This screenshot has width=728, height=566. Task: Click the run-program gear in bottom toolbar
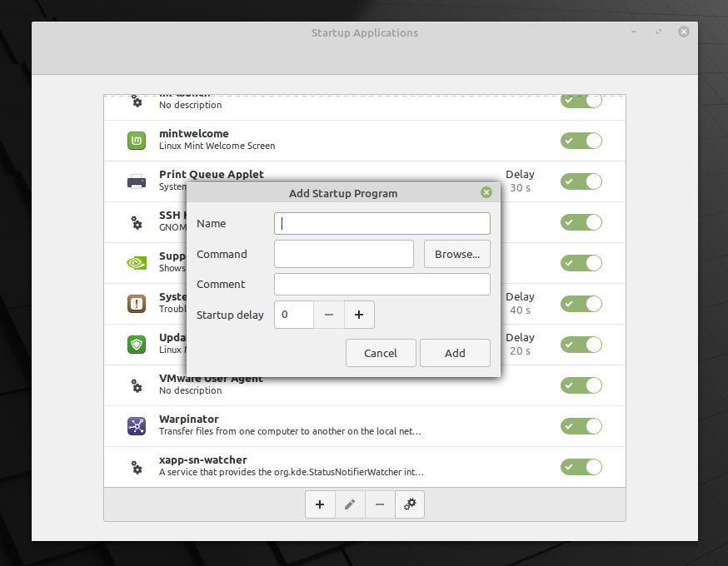click(409, 504)
